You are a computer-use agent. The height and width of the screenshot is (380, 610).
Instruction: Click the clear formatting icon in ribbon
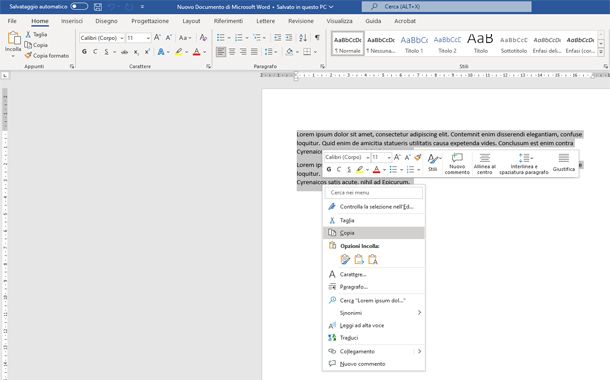tap(203, 38)
